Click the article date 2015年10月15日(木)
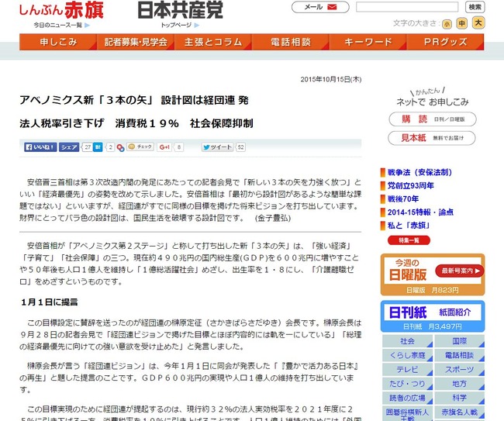The width and height of the screenshot is (504, 421). [x=331, y=79]
